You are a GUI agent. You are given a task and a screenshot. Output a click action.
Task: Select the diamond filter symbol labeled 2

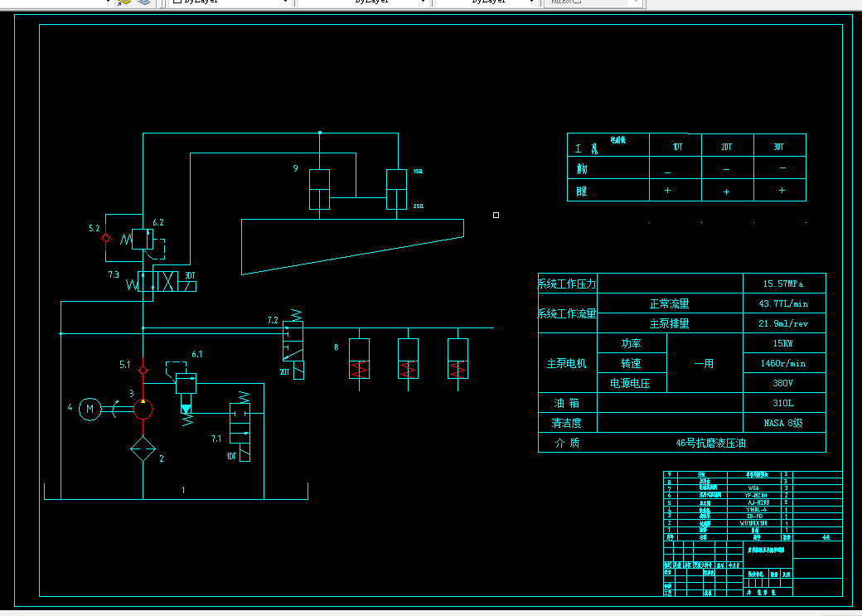143,449
